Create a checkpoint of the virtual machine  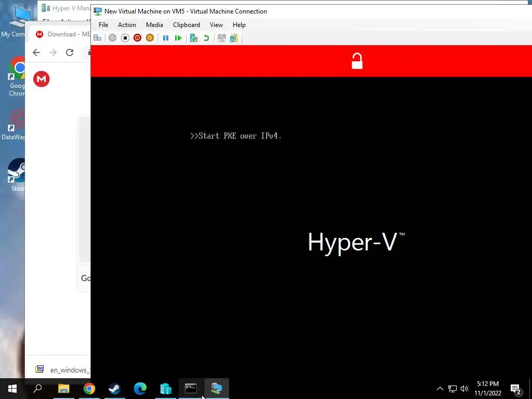pos(194,38)
